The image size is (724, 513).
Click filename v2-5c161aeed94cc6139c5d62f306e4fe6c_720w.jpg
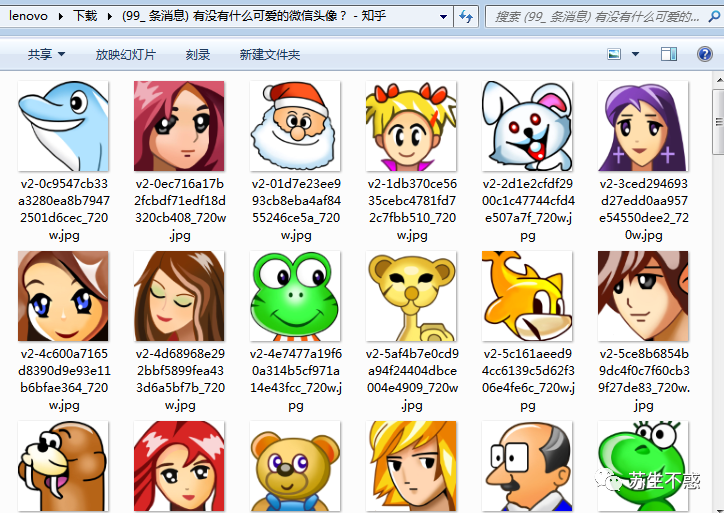[528, 379]
